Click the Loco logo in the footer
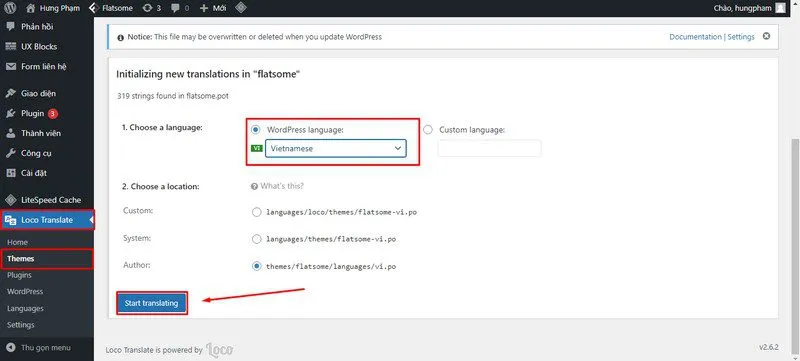The image size is (800, 361). pos(220,350)
